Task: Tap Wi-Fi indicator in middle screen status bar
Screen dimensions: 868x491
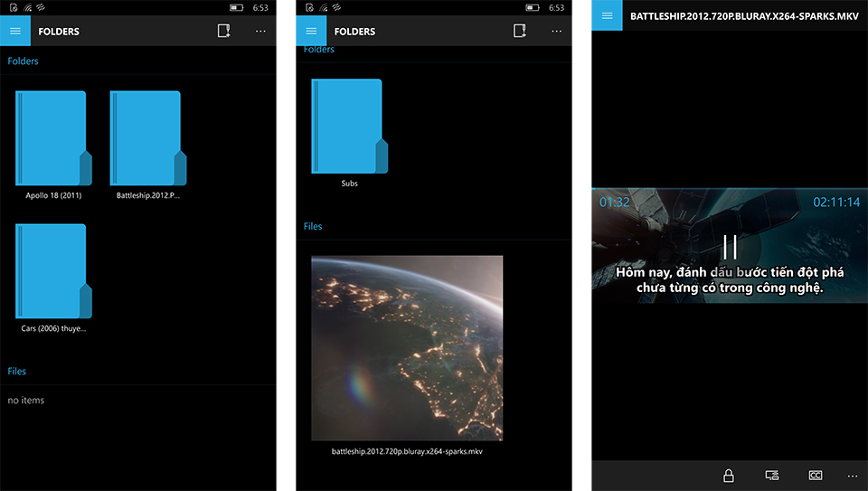Action: click(x=324, y=8)
